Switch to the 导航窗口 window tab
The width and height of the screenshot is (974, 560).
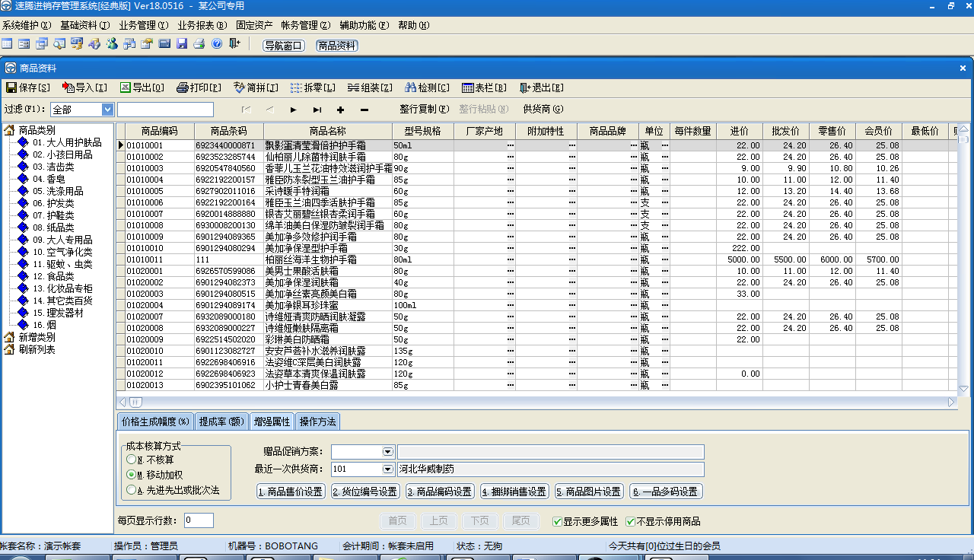[x=284, y=46]
